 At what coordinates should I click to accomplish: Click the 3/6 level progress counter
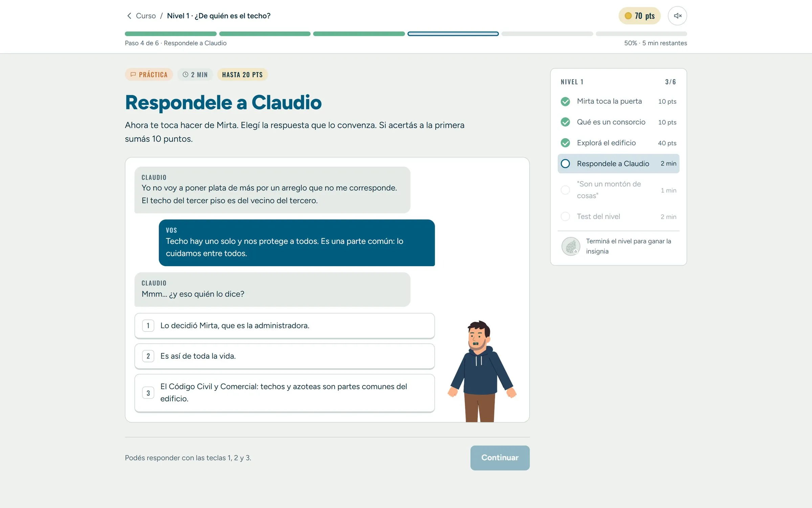pos(670,82)
